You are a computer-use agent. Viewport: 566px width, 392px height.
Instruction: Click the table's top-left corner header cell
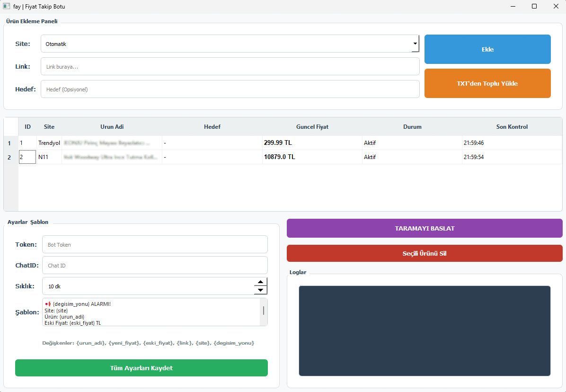(x=11, y=127)
